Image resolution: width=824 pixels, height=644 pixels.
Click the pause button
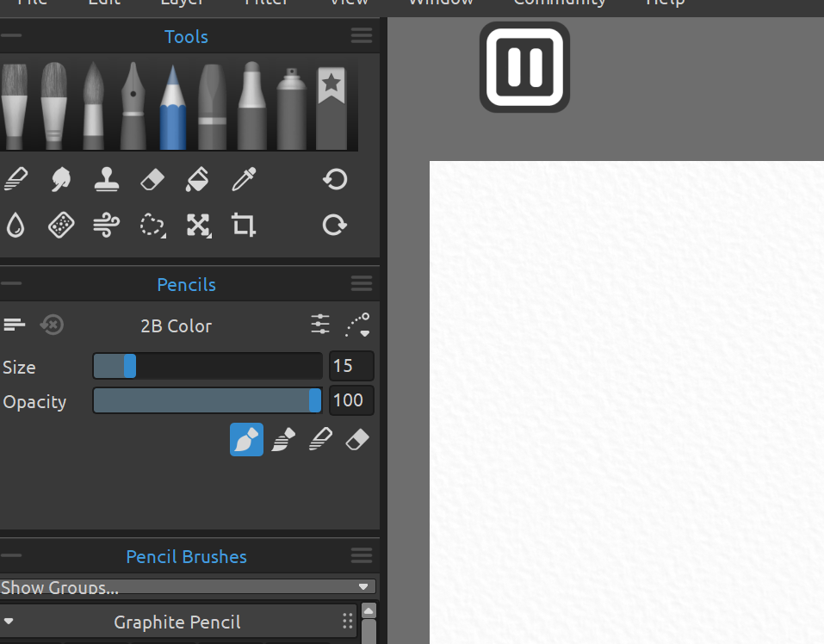pos(524,67)
